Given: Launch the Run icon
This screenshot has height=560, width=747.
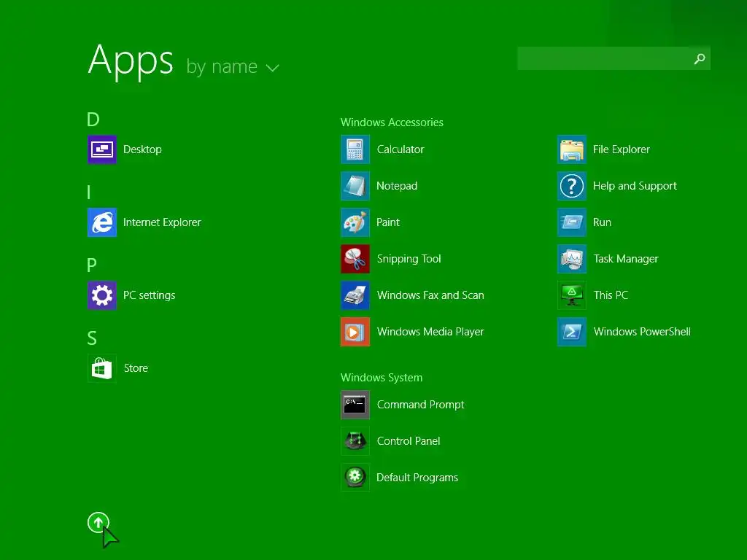Looking at the screenshot, I should 572,222.
